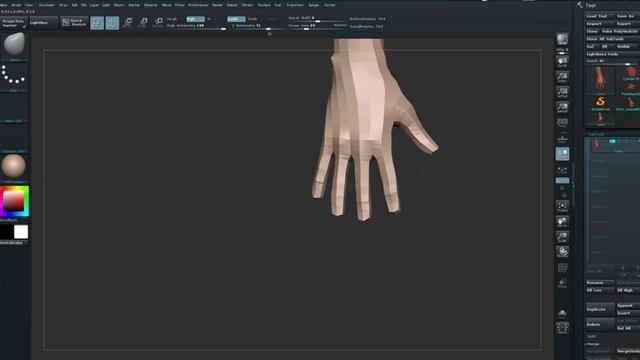
Task: Open the Zplugin menu
Action: point(313,5)
